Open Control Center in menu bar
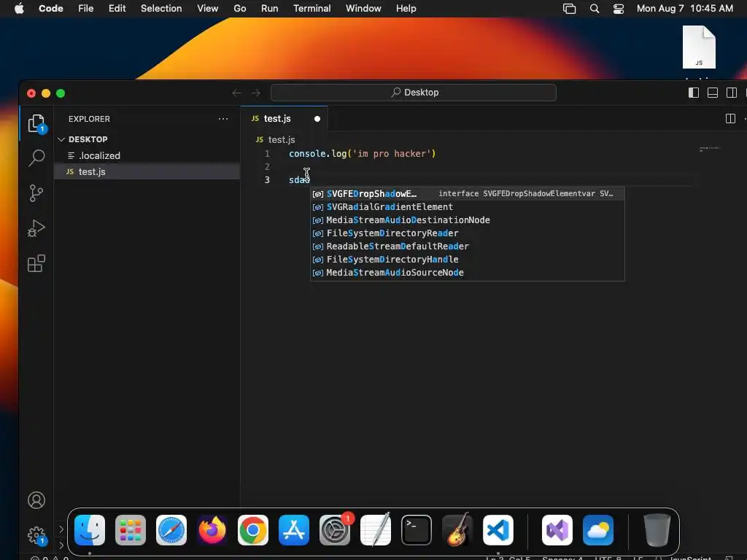 (x=619, y=9)
